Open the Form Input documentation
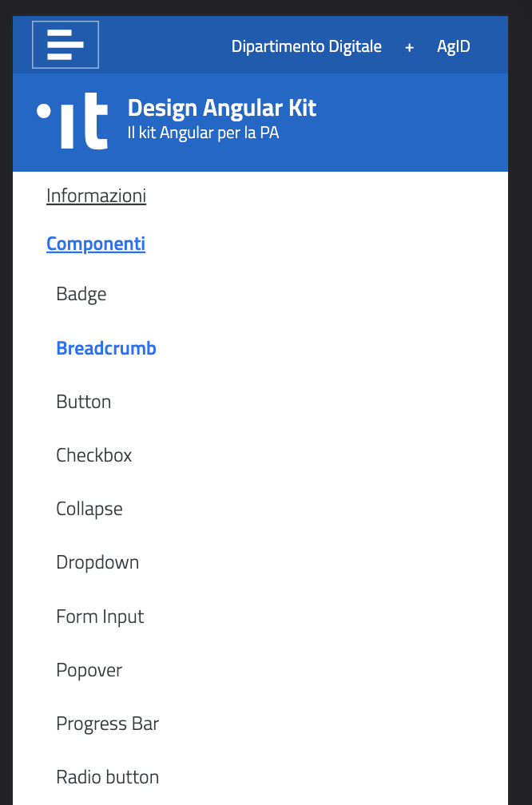 100,616
